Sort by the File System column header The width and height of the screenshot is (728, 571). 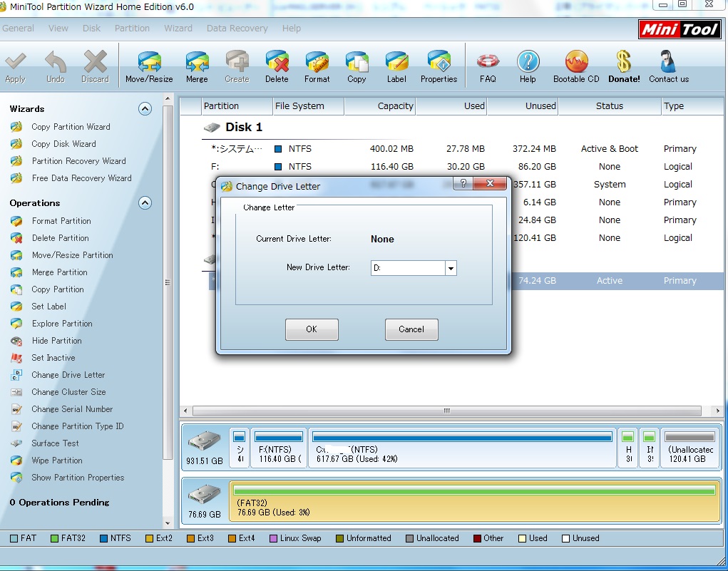(308, 106)
